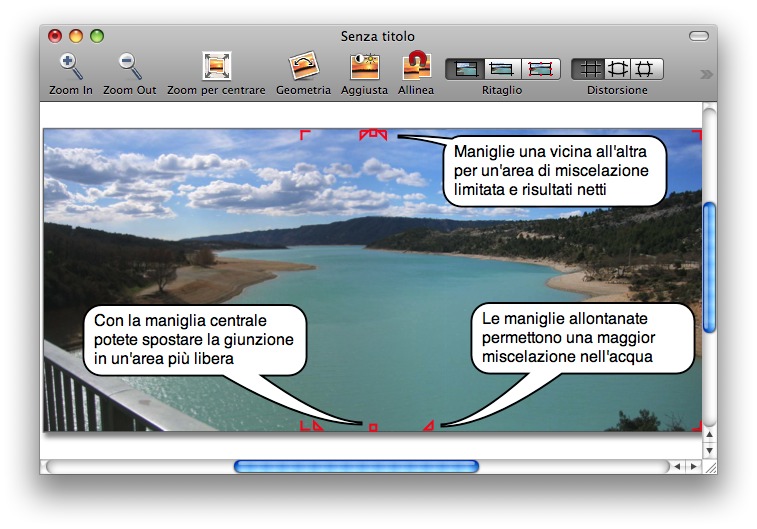Click the horizontal scrollbar right arrow

point(694,466)
